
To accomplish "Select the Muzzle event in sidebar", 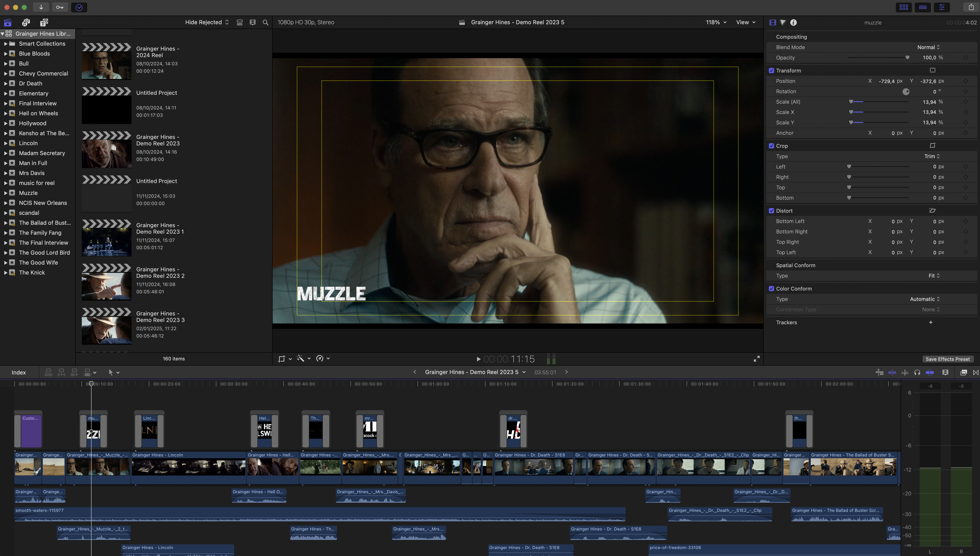I will coord(28,193).
